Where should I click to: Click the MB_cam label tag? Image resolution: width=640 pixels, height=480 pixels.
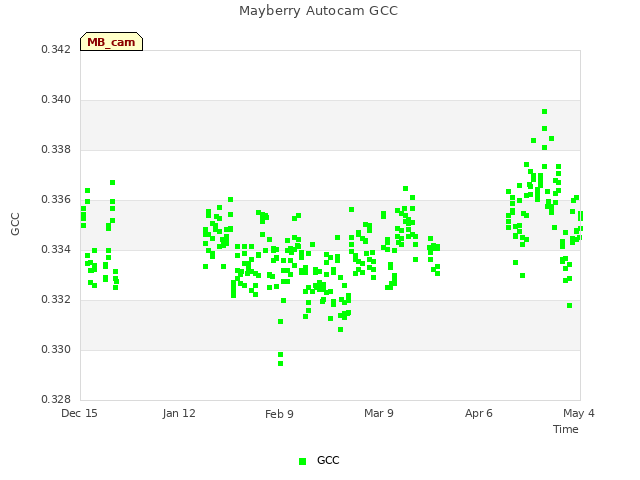[x=111, y=42]
